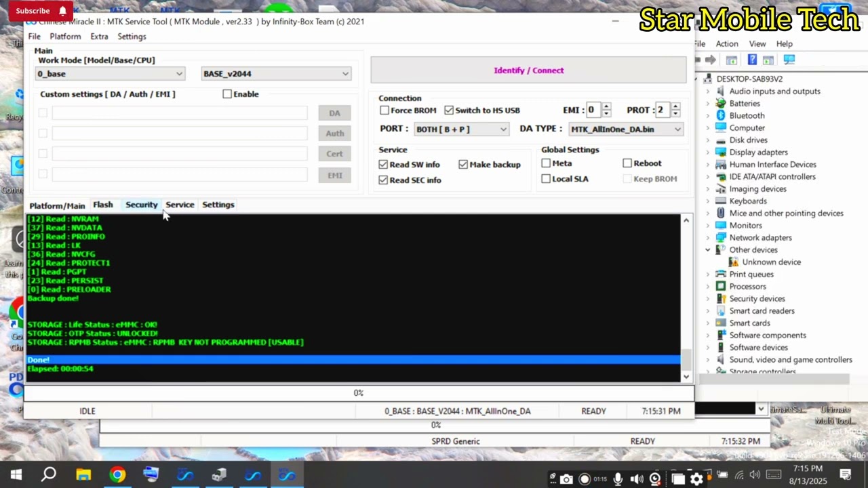The width and height of the screenshot is (868, 488).
Task: Open File Explorer from the taskbar
Action: pyautogui.click(x=83, y=475)
